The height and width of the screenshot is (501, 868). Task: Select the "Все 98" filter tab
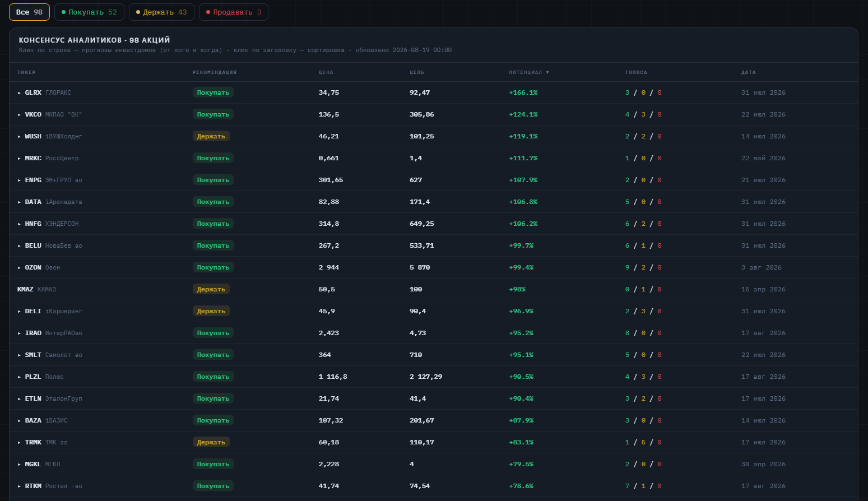pyautogui.click(x=29, y=12)
